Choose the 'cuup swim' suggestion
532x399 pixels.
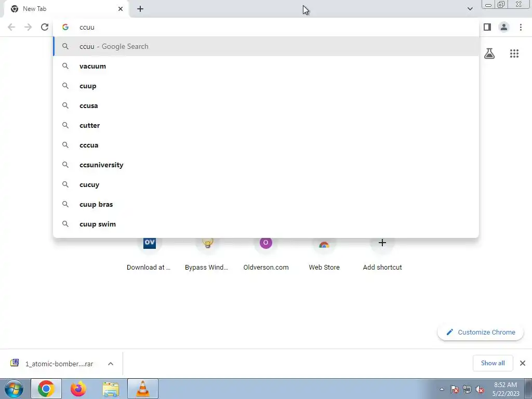267,224
